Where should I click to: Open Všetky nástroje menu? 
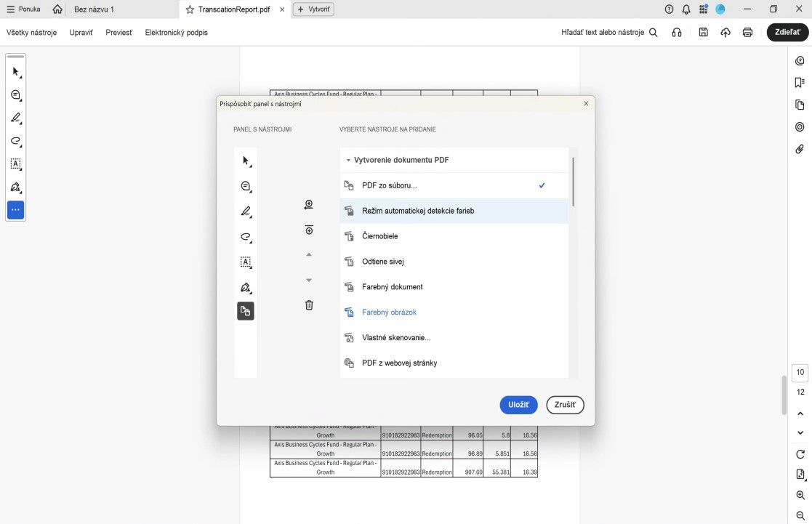tap(31, 33)
